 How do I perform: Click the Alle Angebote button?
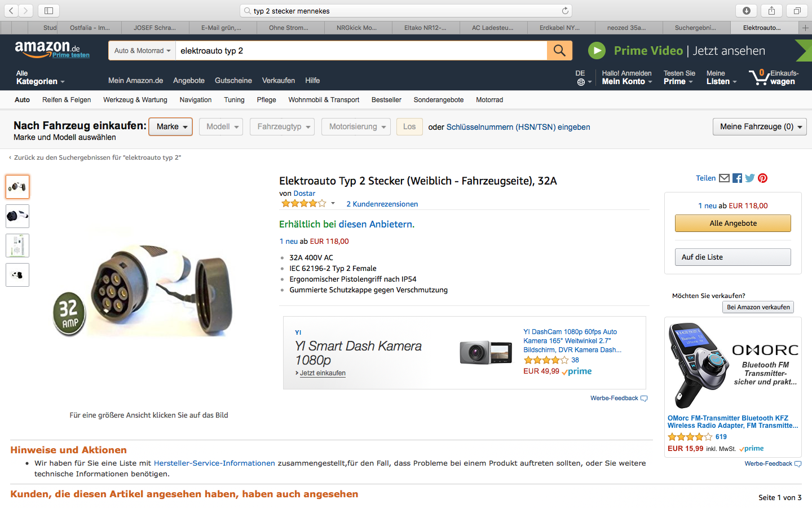(733, 224)
